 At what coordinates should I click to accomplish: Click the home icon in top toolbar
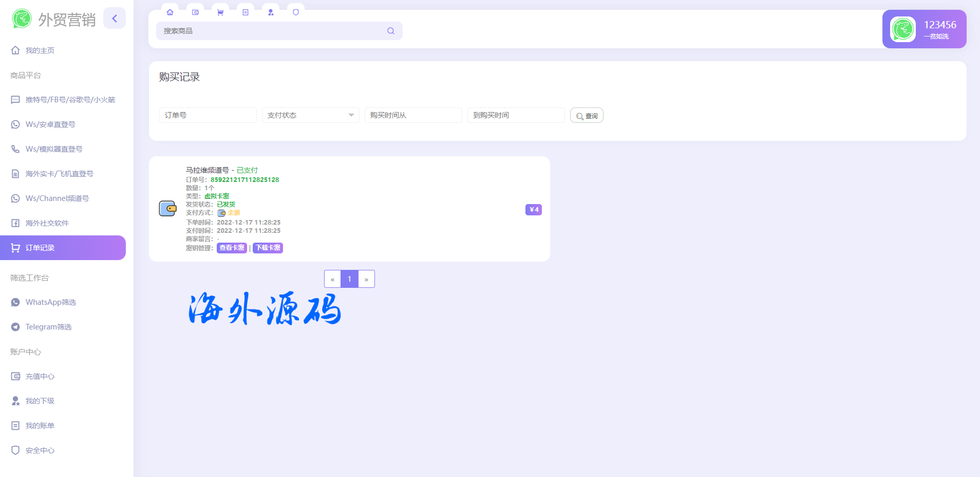click(170, 12)
